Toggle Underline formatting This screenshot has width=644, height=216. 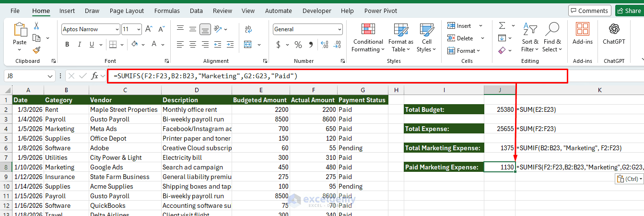[x=93, y=45]
